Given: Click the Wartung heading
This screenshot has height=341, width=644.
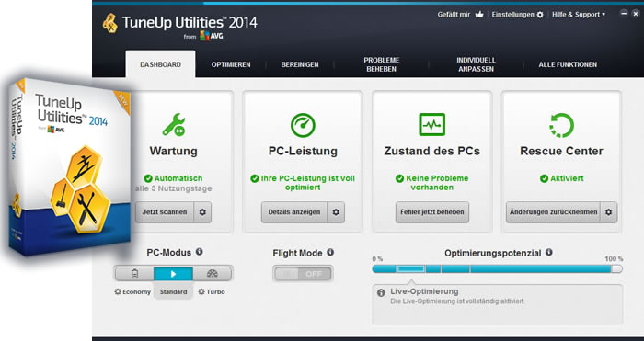Looking at the screenshot, I should [x=173, y=151].
